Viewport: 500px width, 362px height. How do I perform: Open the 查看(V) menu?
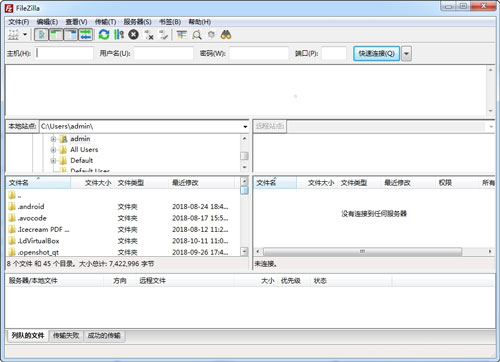(76, 22)
